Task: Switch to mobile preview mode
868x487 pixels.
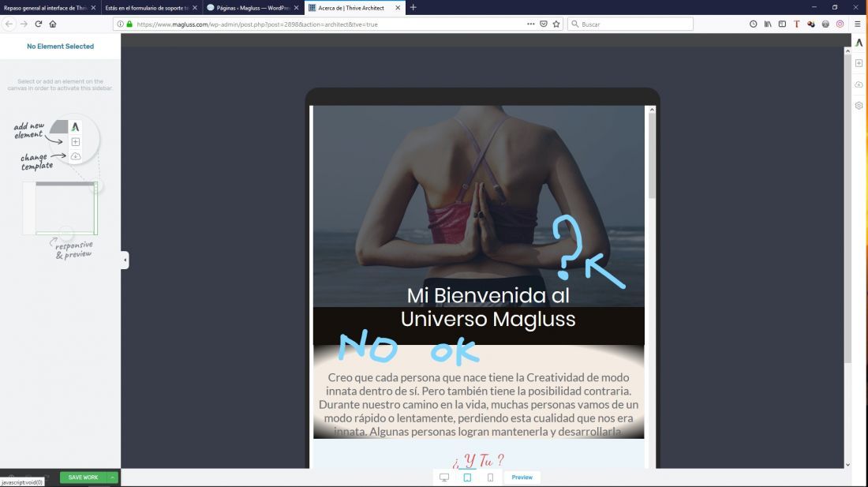Action: point(490,477)
